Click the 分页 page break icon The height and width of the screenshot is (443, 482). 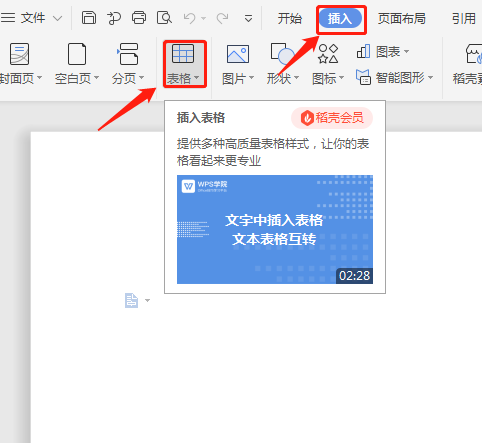click(128, 54)
